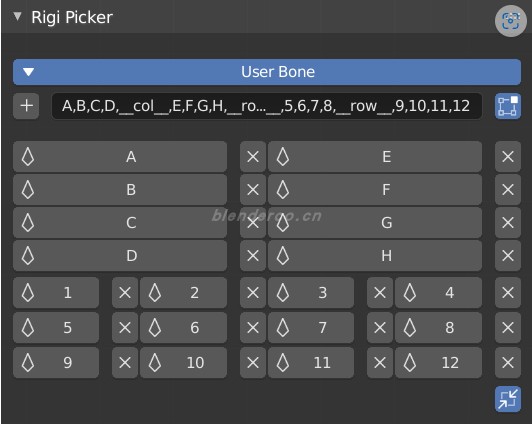Remove bone E with its X button
This screenshot has height=425, width=532.
click(508, 157)
